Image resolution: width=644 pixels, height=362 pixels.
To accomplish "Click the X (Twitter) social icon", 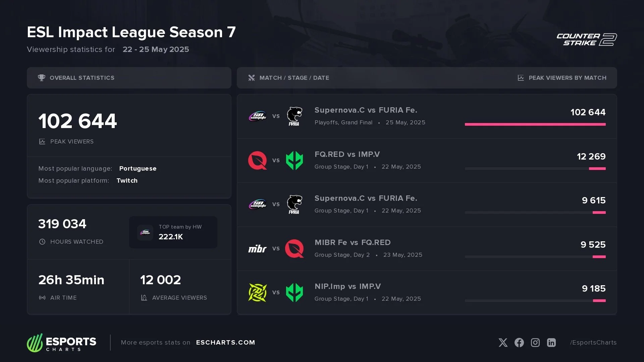I will click(503, 343).
